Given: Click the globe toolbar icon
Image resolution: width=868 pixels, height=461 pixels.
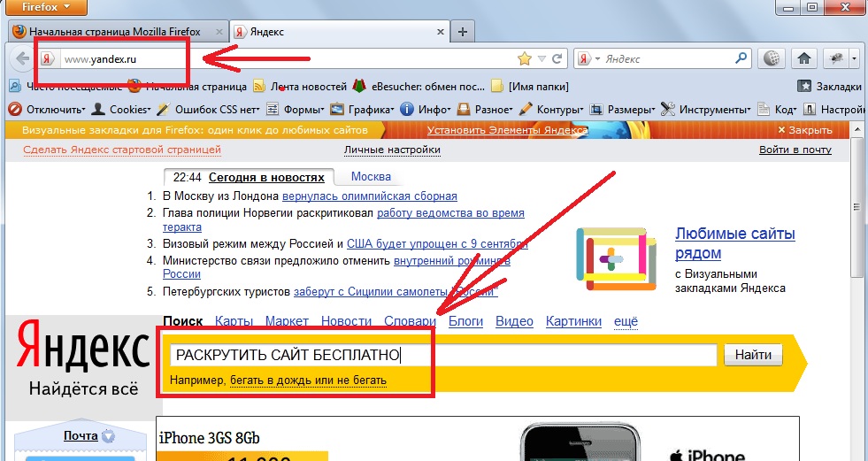Looking at the screenshot, I should pyautogui.click(x=772, y=58).
